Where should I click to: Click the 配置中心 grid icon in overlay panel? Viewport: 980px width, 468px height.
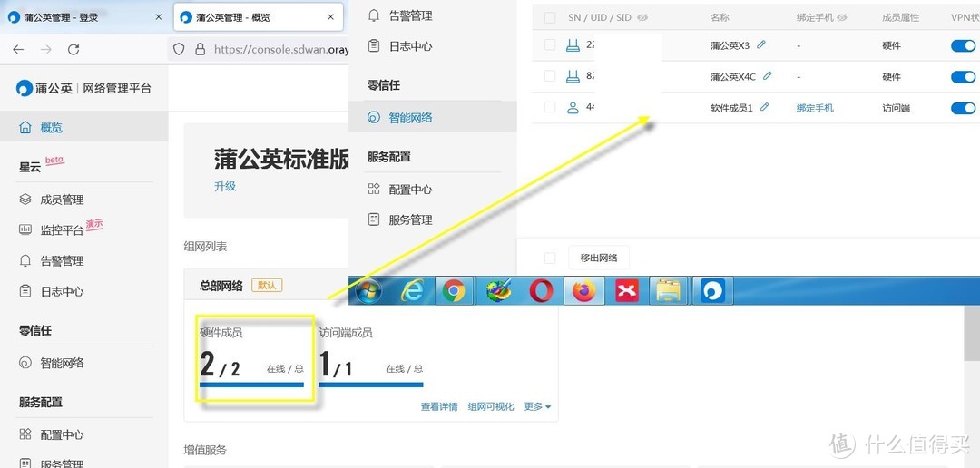[374, 189]
